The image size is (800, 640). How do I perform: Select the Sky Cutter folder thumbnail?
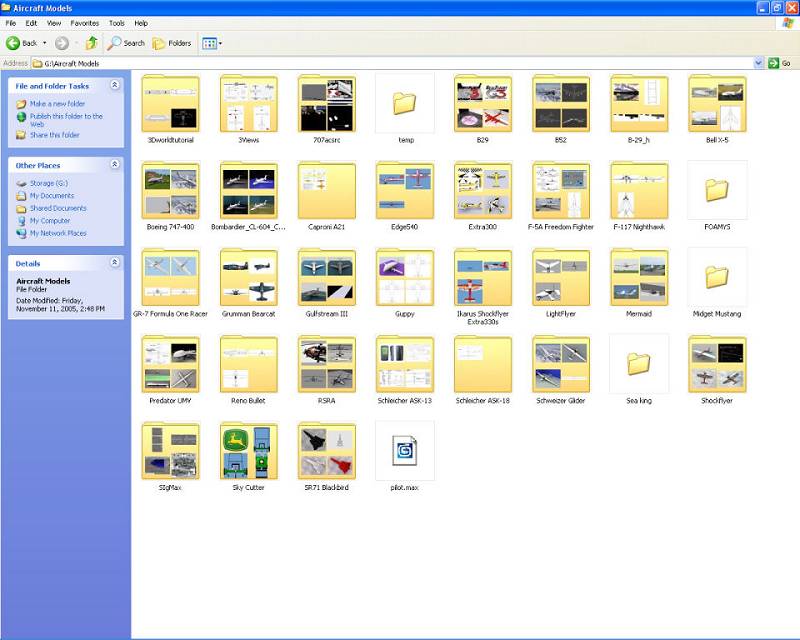pyautogui.click(x=248, y=451)
